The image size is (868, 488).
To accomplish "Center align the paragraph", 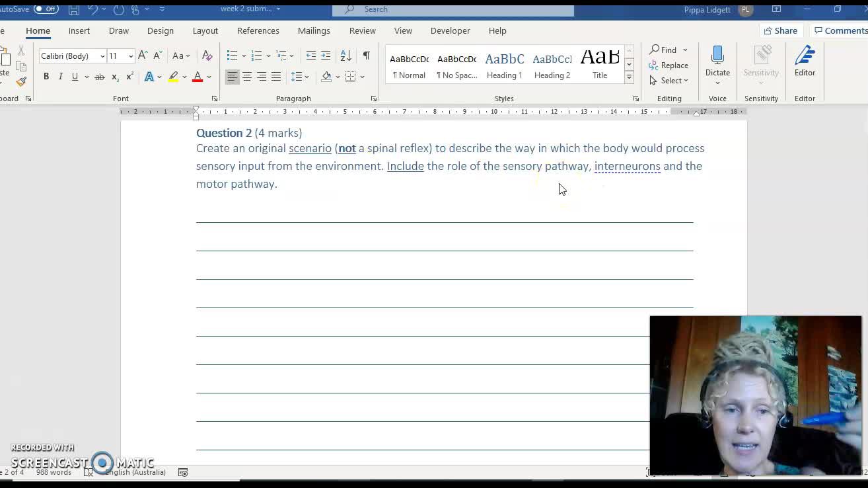I will 248,77.
